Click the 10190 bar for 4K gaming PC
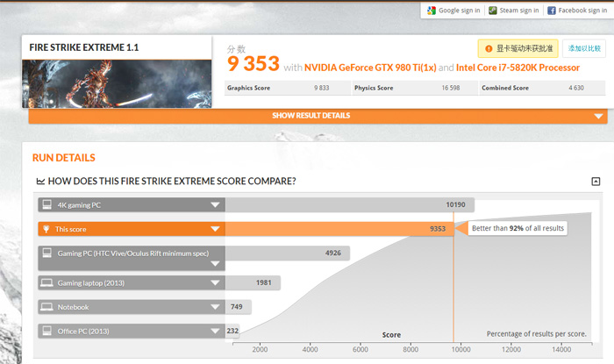 pos(350,204)
